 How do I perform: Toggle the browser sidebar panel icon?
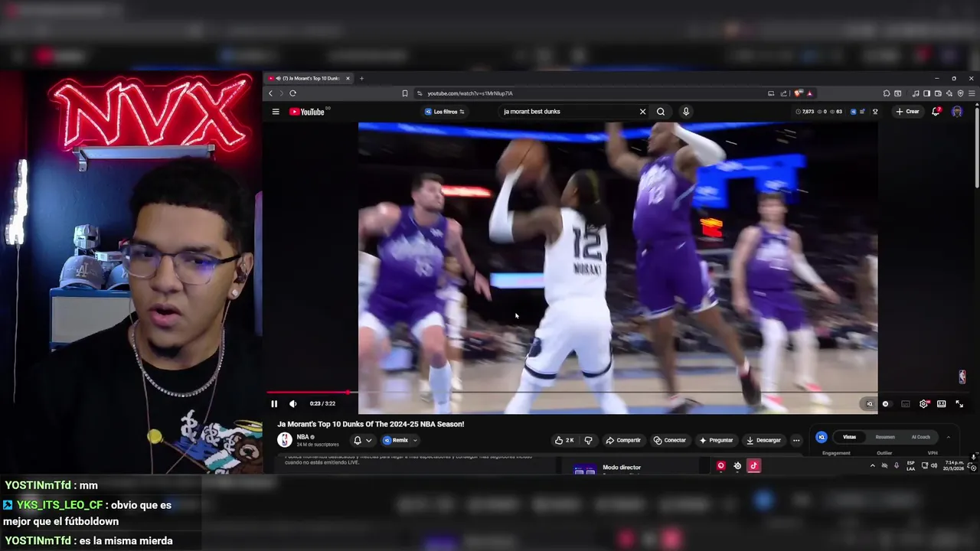927,93
